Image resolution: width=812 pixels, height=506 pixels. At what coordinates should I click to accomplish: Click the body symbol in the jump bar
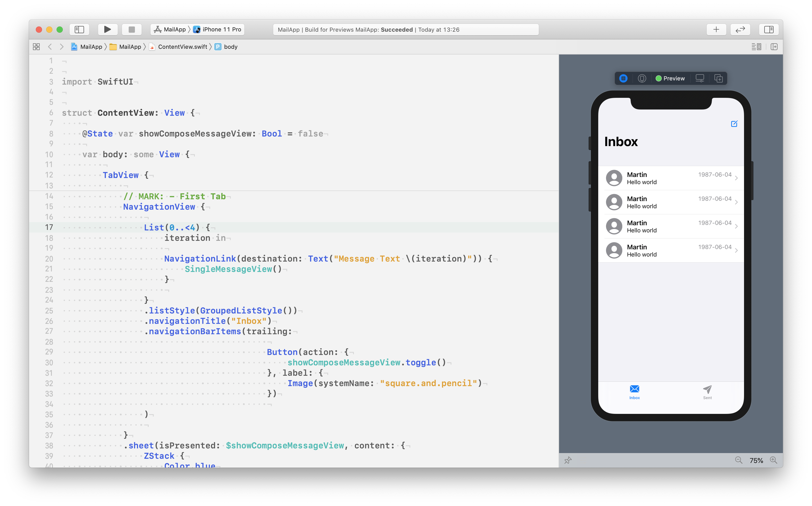[230, 47]
